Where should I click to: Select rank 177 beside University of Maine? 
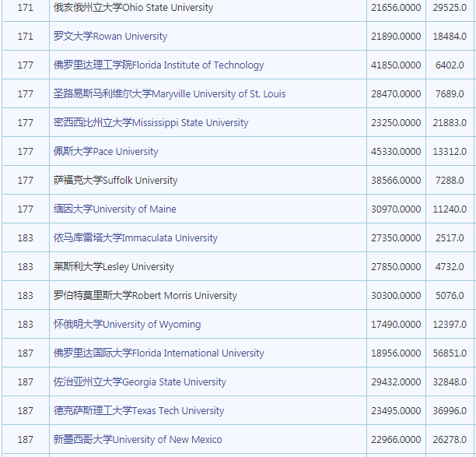(x=25, y=209)
